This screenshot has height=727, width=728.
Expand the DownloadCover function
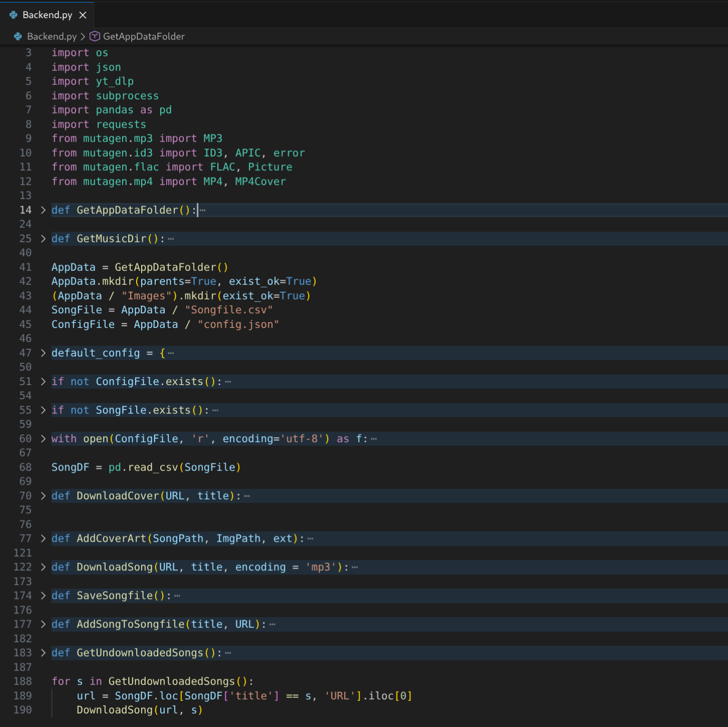(43, 496)
